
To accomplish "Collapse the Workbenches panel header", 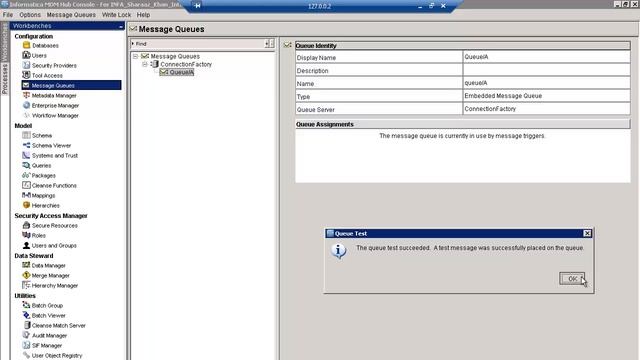I will [x=121, y=26].
